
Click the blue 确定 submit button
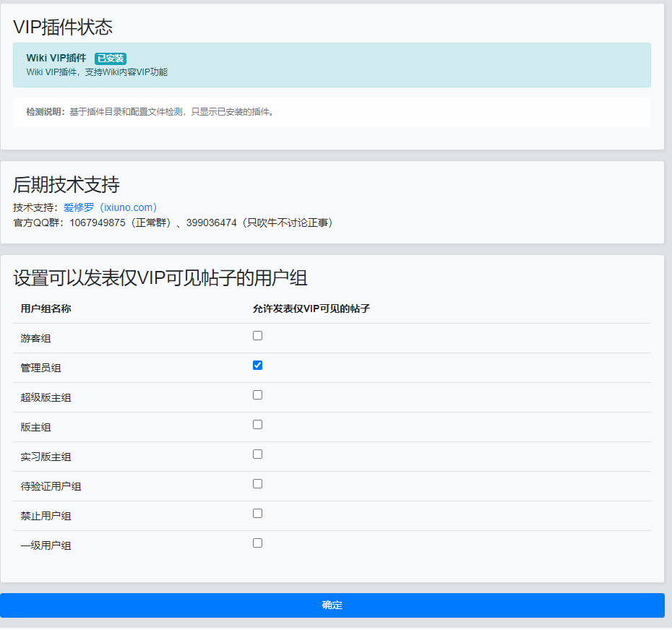coord(332,605)
